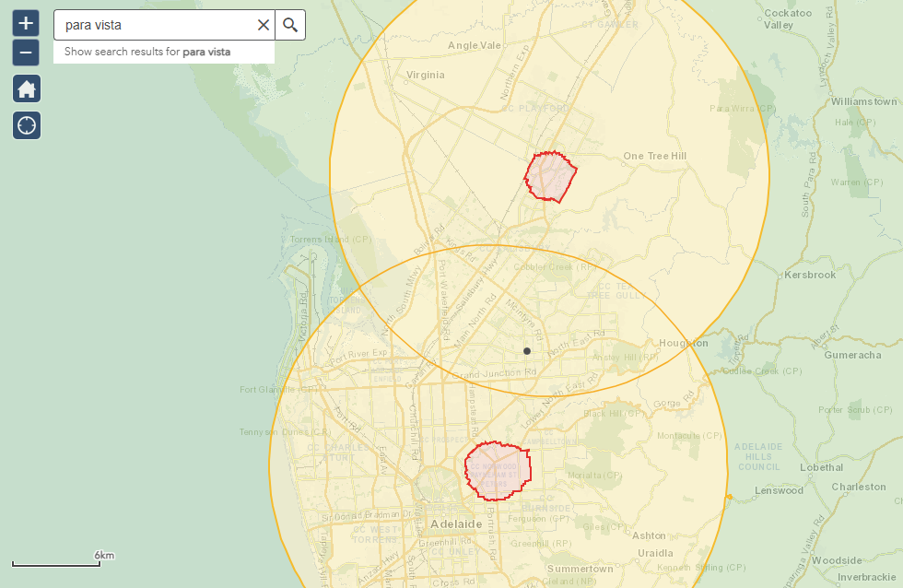Clear the 'para vista' search text
Viewport: 903px width, 588px height.
point(263,25)
